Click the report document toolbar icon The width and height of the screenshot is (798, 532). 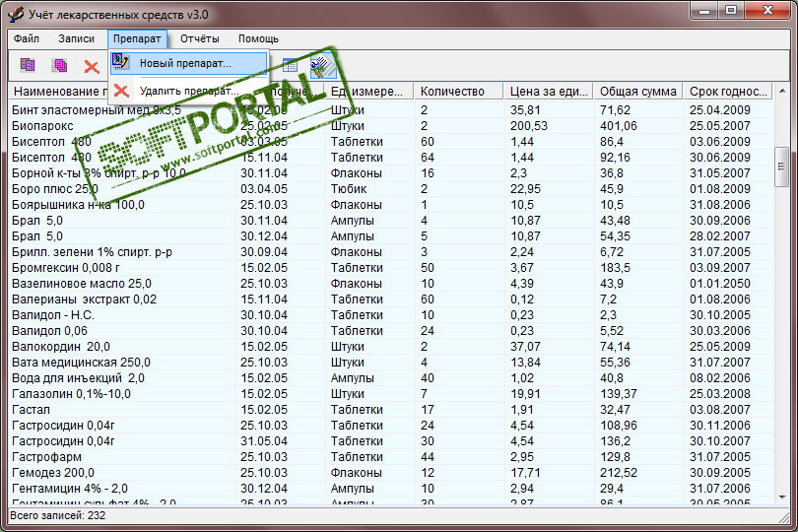point(323,66)
